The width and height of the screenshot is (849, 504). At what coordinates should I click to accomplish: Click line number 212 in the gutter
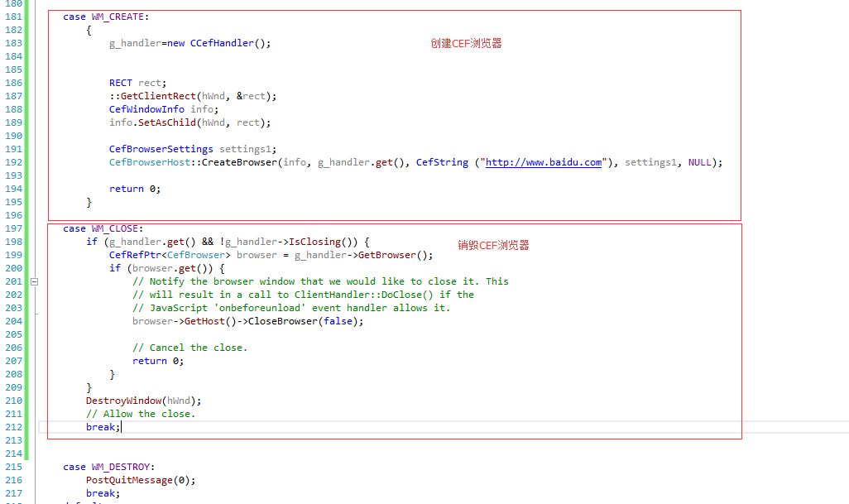(14, 427)
